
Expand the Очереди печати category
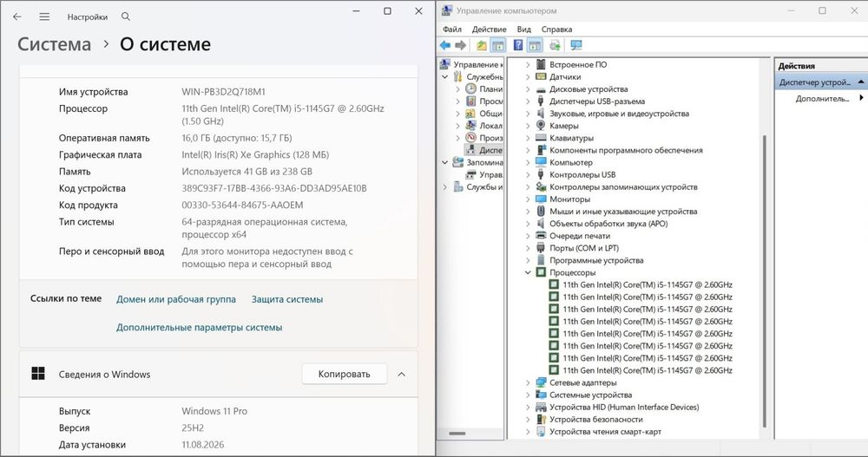pyautogui.click(x=528, y=236)
